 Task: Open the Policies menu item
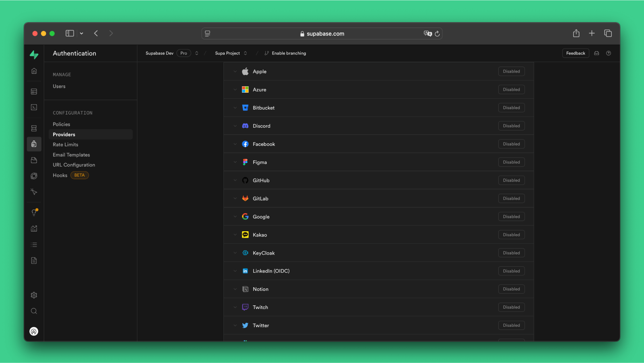(62, 124)
